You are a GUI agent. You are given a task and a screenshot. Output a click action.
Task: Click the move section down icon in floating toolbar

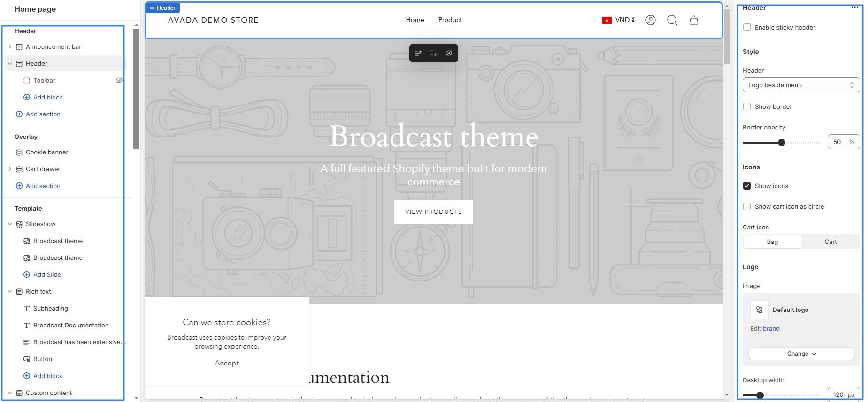click(x=433, y=53)
